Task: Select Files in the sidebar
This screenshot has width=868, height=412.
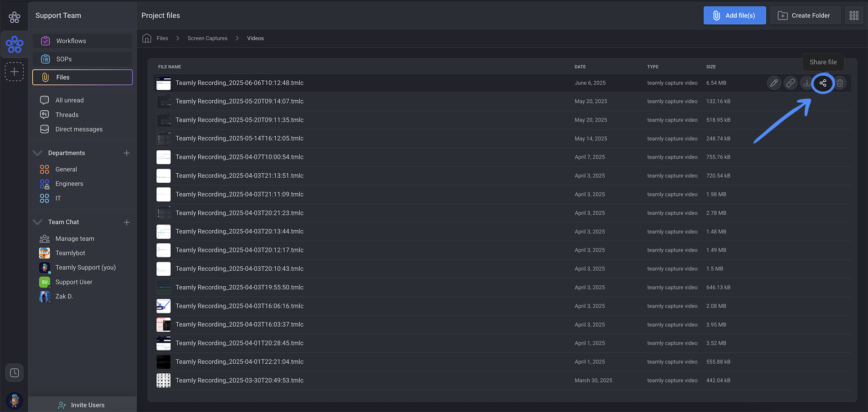Action: coord(82,77)
